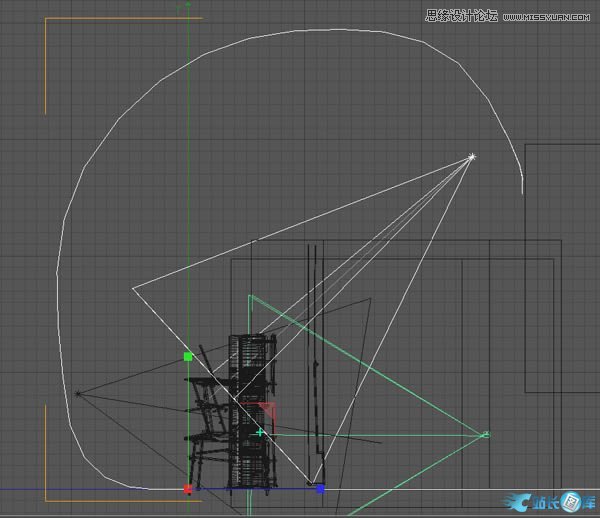Click the red square gizmo handle
The width and height of the screenshot is (600, 518).
[188, 489]
